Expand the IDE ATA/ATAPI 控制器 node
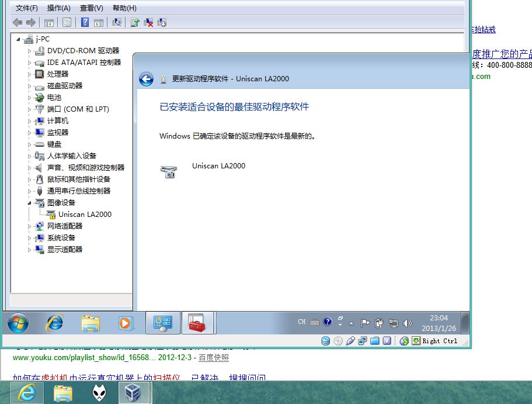 tap(30, 63)
